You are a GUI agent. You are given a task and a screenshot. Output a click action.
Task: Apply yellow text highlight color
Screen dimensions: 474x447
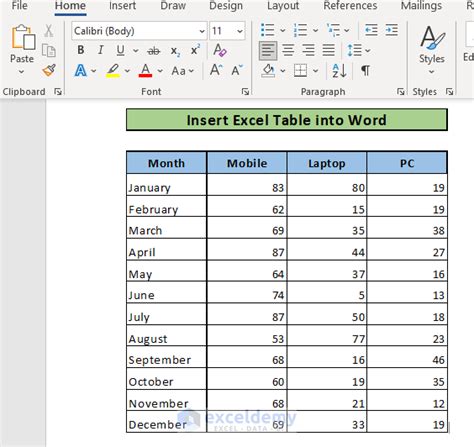(113, 71)
